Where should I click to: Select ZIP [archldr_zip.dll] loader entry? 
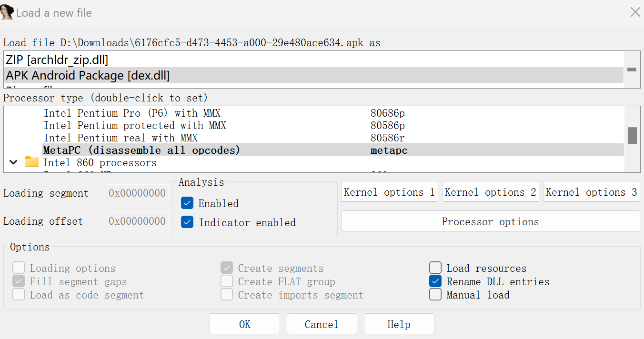pos(57,60)
